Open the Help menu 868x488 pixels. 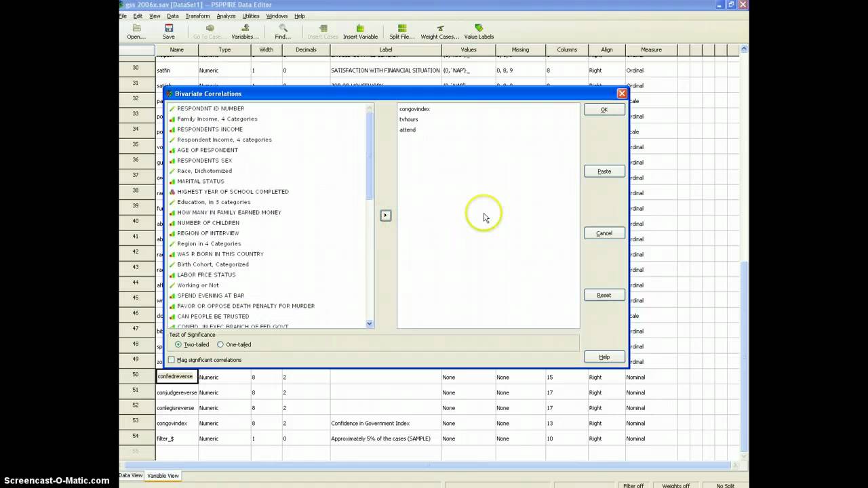pos(300,16)
